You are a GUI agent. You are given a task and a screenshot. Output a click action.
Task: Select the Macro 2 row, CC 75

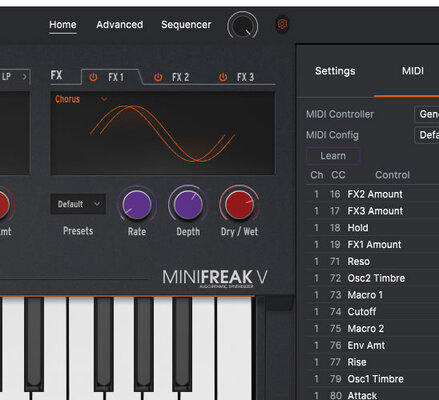tap(372, 328)
